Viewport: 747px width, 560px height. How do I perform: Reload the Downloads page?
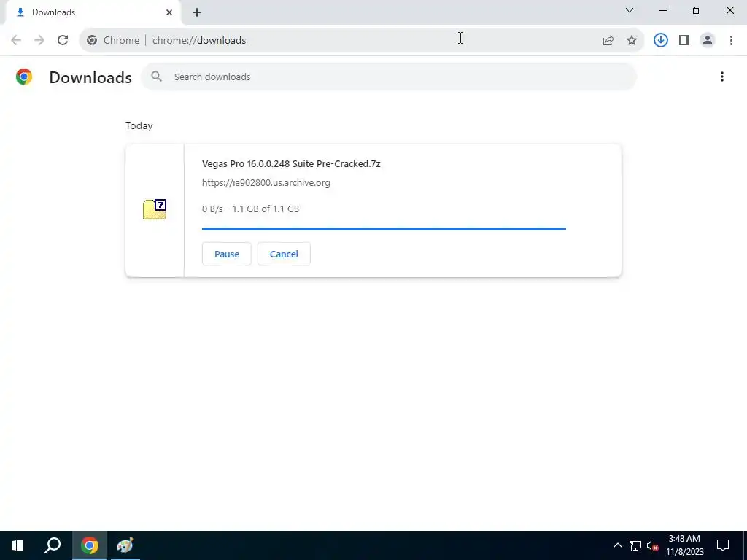click(63, 41)
